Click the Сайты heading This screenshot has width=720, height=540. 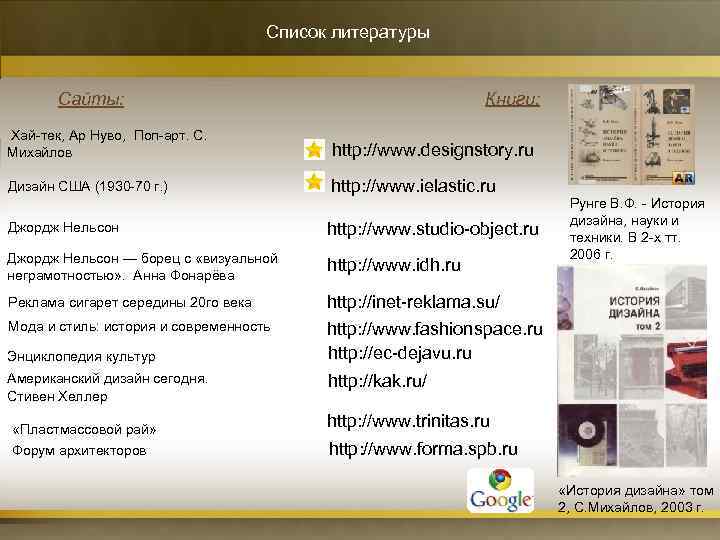click(x=91, y=99)
